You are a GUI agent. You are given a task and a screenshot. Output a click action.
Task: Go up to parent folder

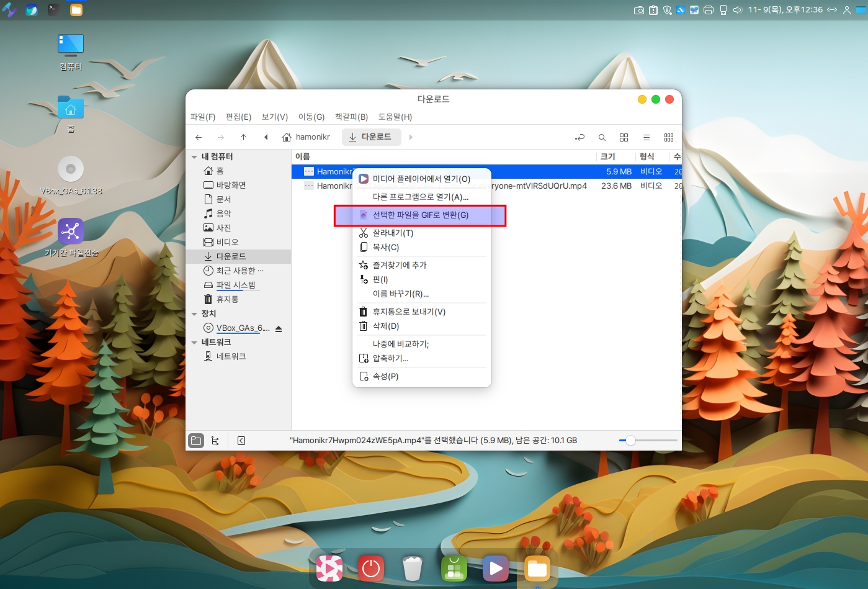coord(243,137)
